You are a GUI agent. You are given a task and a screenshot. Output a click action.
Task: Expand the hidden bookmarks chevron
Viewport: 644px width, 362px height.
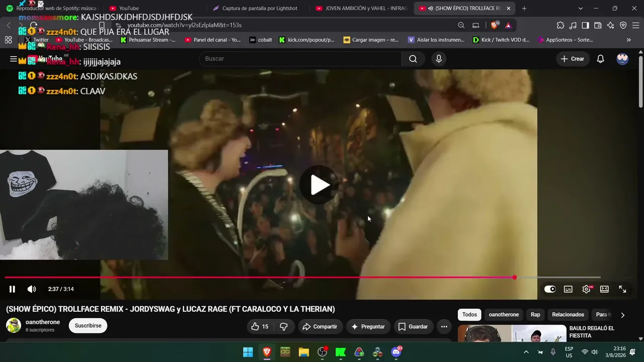[x=628, y=40]
